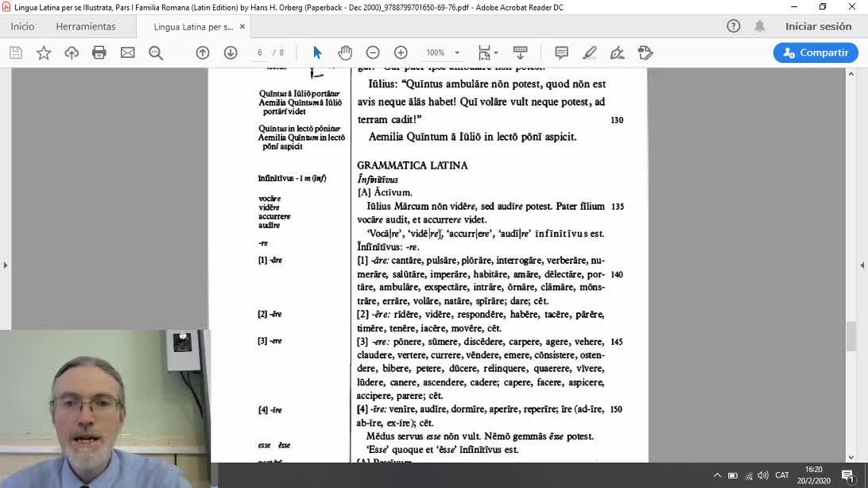Select the highlighter pen tool
This screenshot has width=868, height=488.
pos(589,52)
